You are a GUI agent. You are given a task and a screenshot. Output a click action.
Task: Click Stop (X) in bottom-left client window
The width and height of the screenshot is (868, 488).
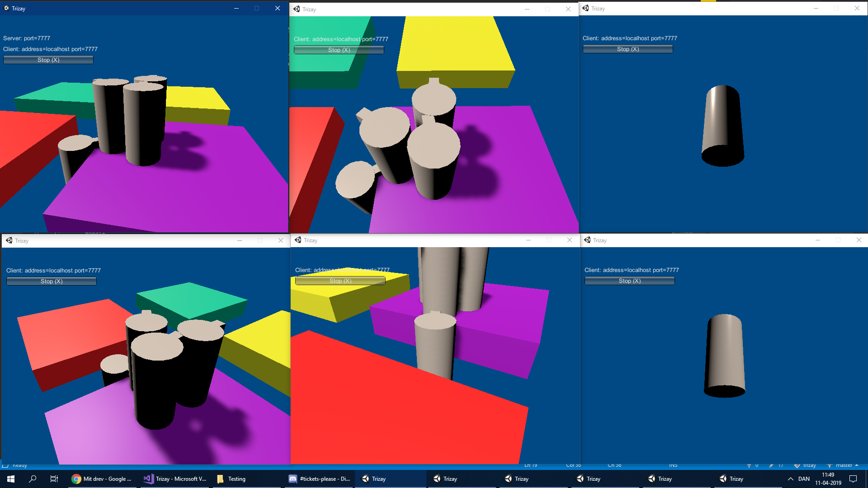pos(52,282)
